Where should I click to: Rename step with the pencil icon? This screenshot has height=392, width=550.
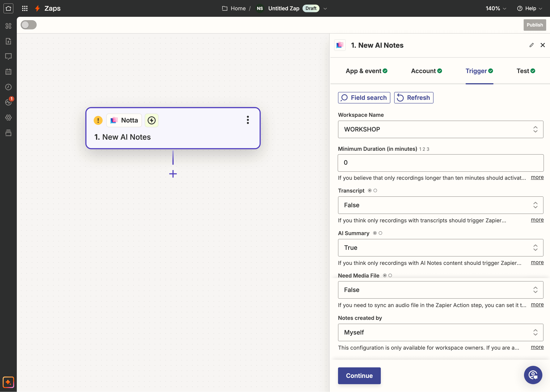click(531, 45)
